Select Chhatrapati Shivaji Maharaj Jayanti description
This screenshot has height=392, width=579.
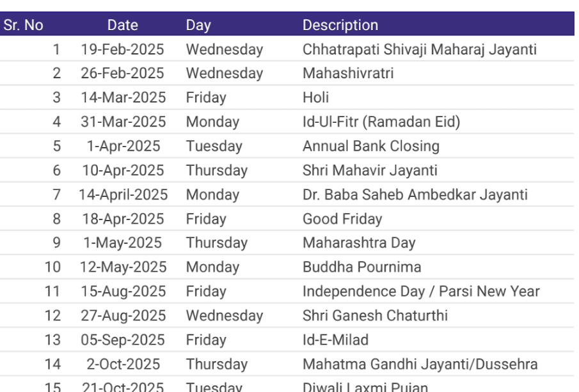(419, 49)
